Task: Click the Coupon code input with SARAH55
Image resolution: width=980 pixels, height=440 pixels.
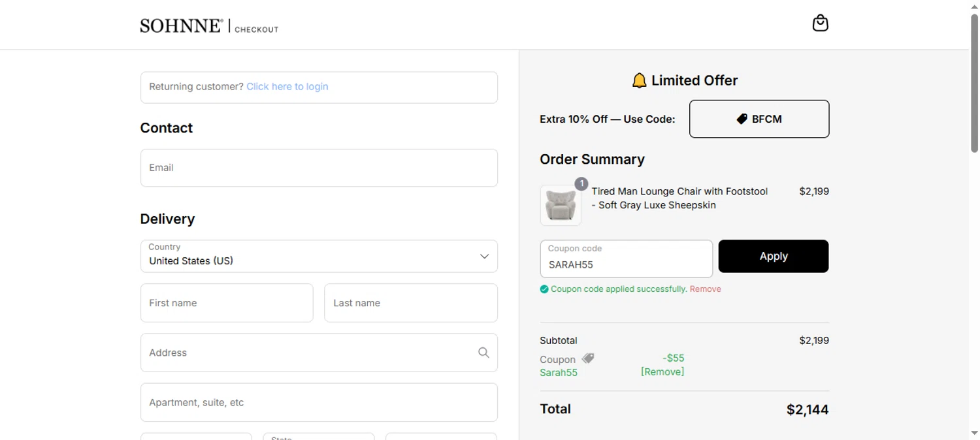Action: pos(627,259)
